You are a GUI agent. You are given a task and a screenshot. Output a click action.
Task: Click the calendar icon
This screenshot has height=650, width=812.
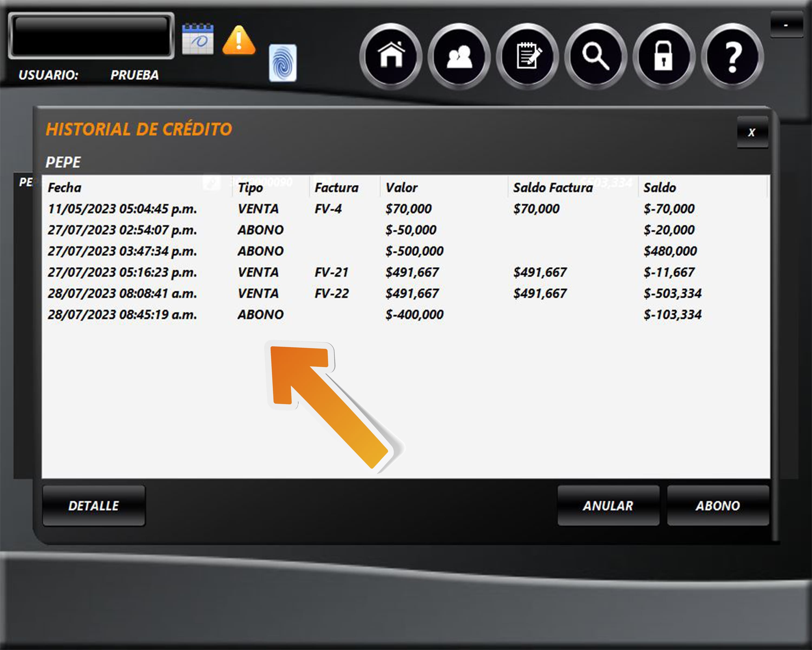coord(198,39)
